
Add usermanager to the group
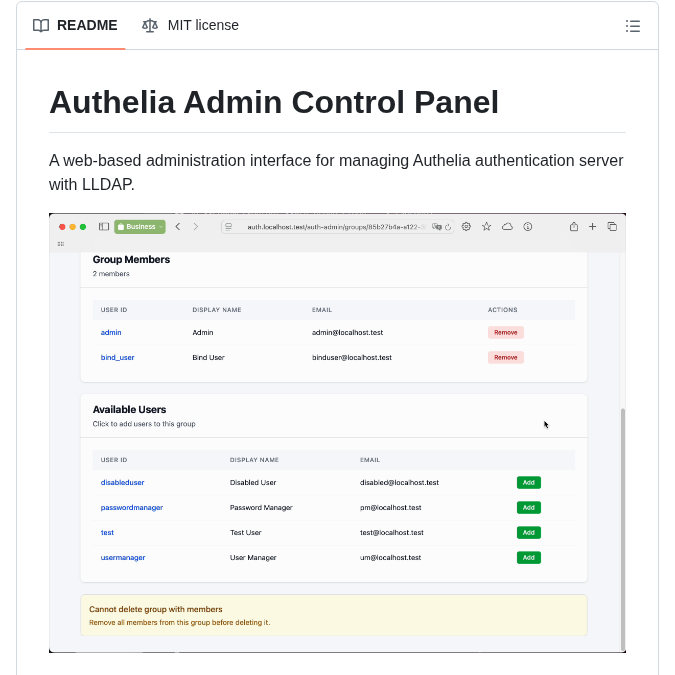point(529,557)
